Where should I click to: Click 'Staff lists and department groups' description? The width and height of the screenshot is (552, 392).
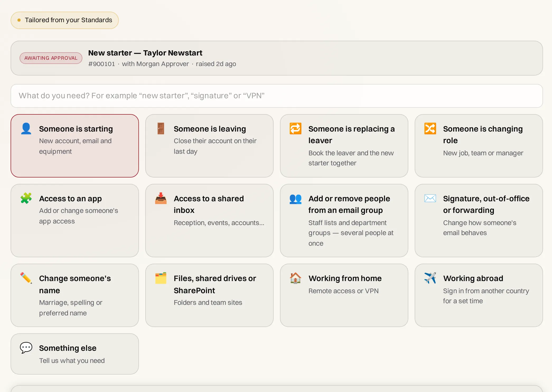(351, 233)
